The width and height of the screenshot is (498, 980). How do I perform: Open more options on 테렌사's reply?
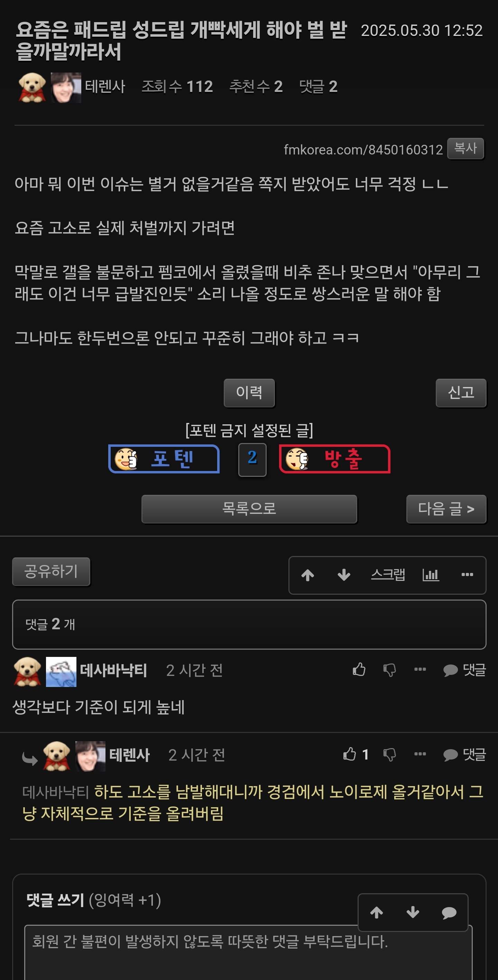[420, 754]
